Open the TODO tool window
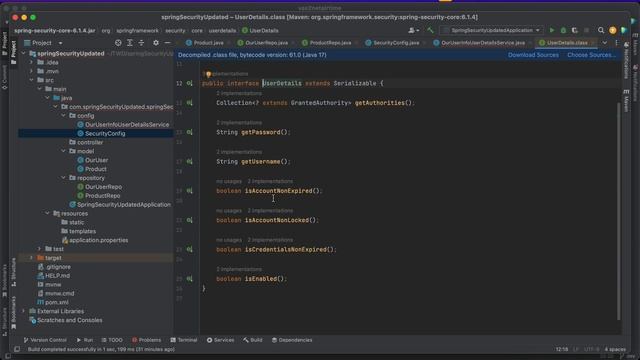 click(112, 340)
